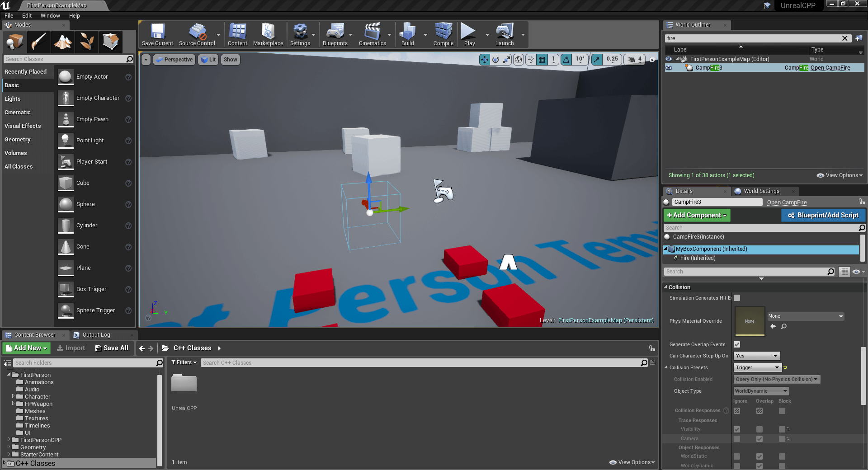Select the Fire (Inherited) component

698,258
